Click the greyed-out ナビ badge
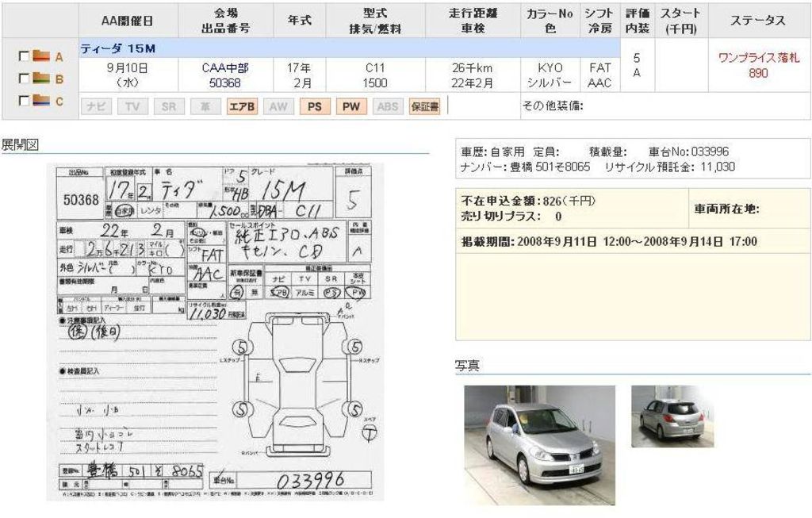The width and height of the screenshot is (812, 518). [x=96, y=106]
